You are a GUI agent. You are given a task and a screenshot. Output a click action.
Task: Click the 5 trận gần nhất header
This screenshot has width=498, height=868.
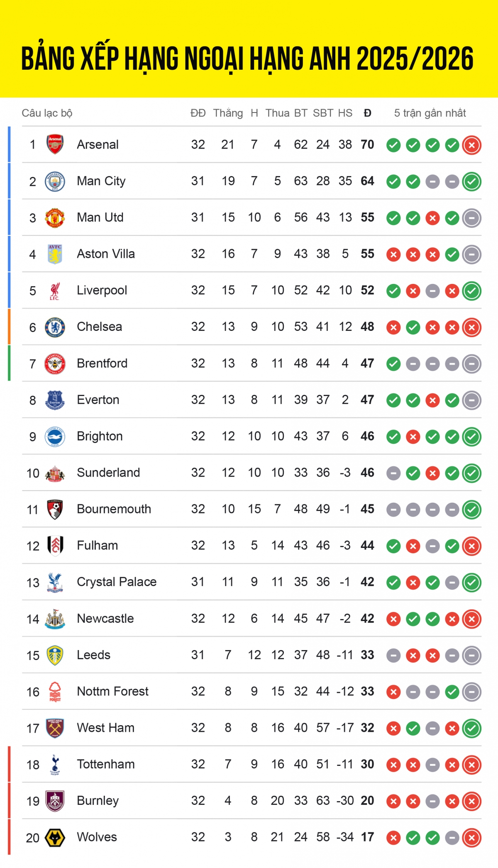(430, 113)
